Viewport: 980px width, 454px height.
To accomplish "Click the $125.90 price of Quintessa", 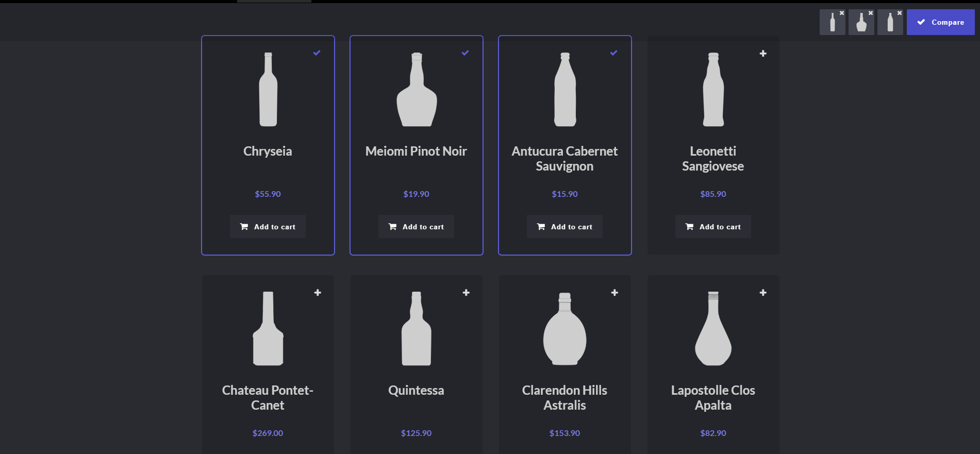I will pyautogui.click(x=417, y=433).
